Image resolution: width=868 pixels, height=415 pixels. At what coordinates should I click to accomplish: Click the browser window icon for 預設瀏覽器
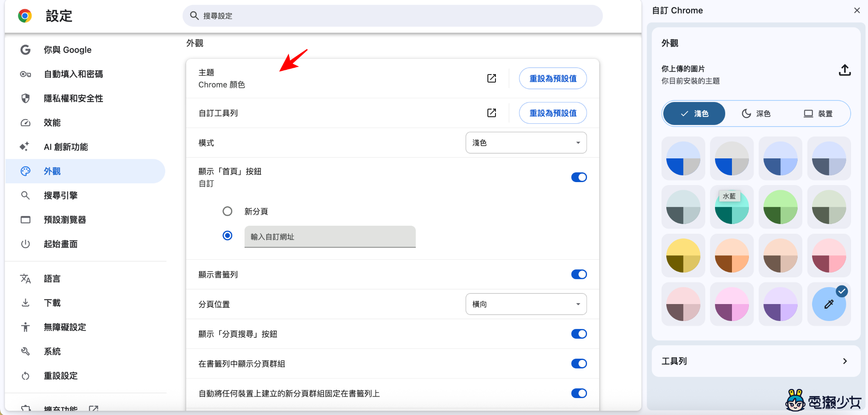point(25,220)
